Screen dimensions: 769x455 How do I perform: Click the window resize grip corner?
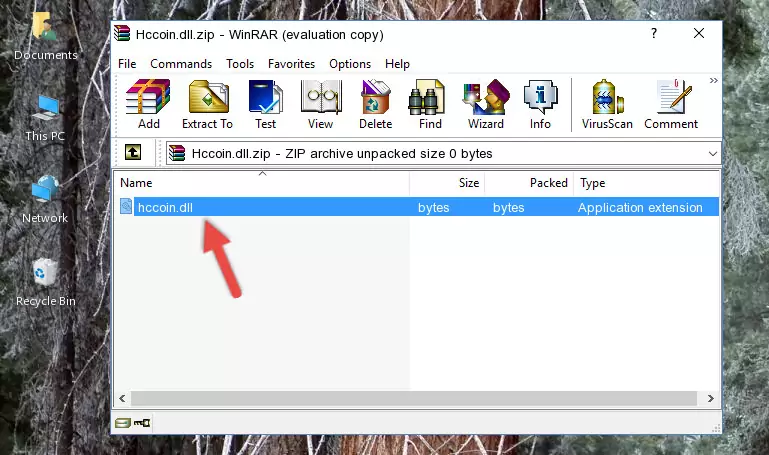point(716,429)
